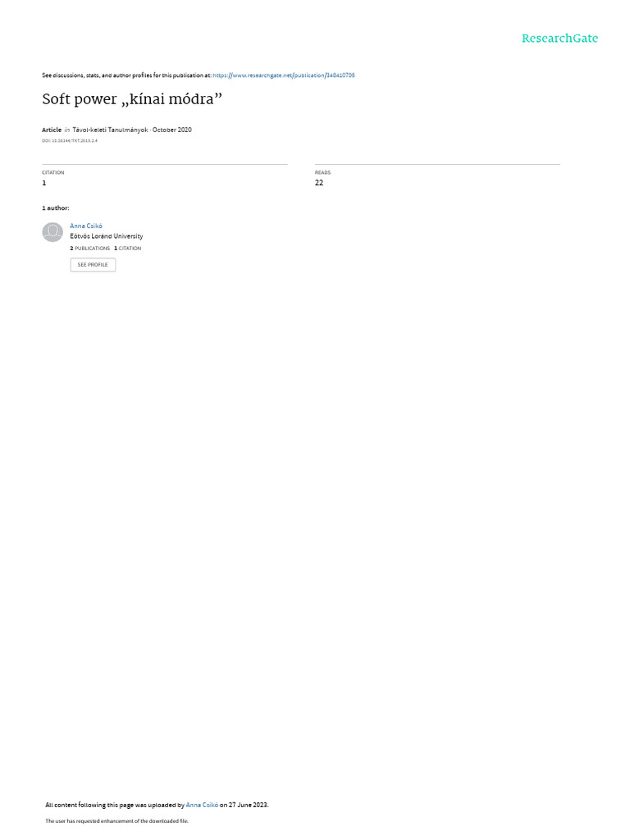Click the 2 PUBLICATIONS stat
The width and height of the screenshot is (630, 840).
(x=89, y=249)
